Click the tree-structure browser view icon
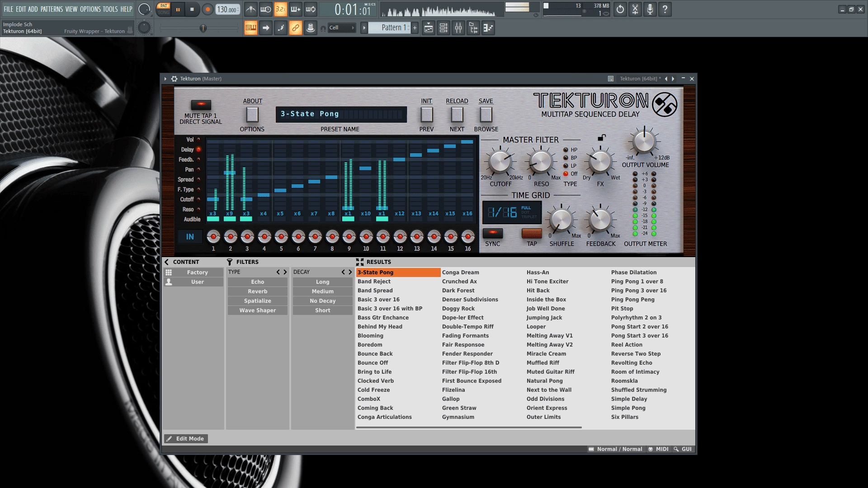This screenshot has height=488, width=868. point(473,28)
